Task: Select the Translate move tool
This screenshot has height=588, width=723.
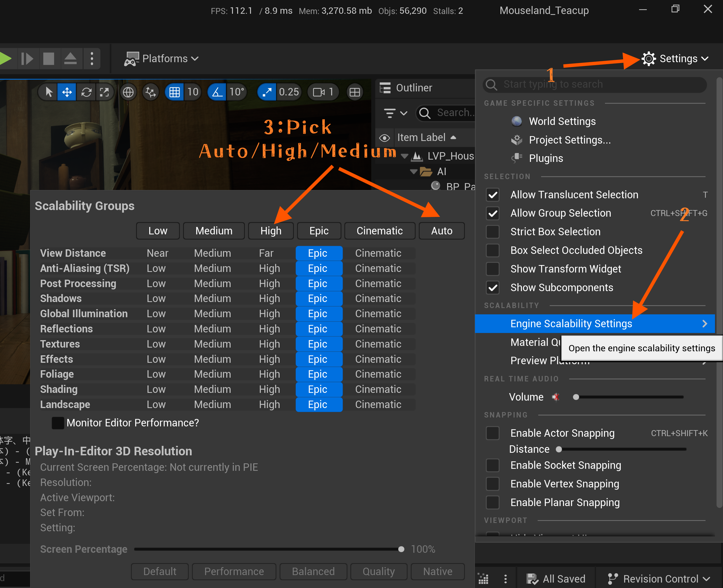Action: (x=67, y=92)
